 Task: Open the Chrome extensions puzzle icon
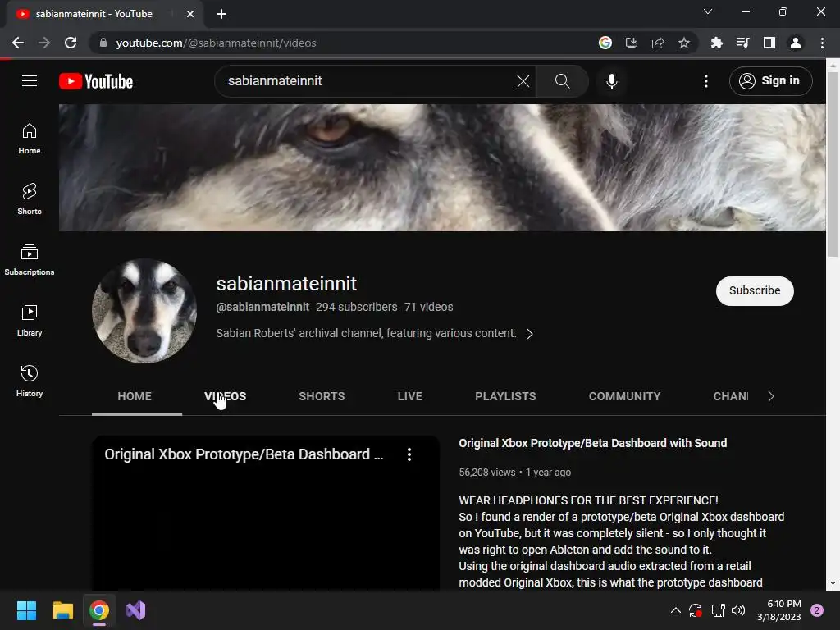pos(716,43)
